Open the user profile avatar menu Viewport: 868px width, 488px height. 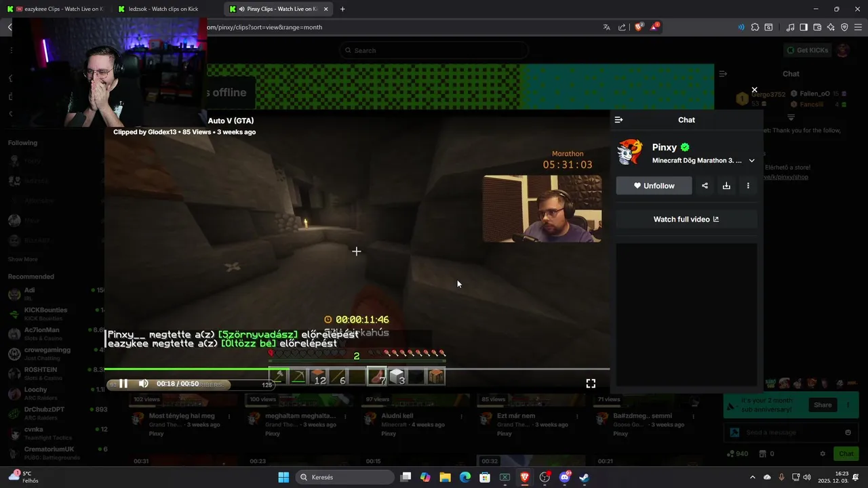[x=843, y=50]
